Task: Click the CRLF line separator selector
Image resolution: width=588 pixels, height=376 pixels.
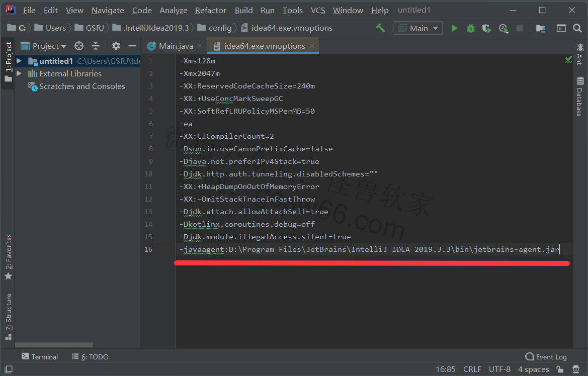Action: tap(472, 369)
